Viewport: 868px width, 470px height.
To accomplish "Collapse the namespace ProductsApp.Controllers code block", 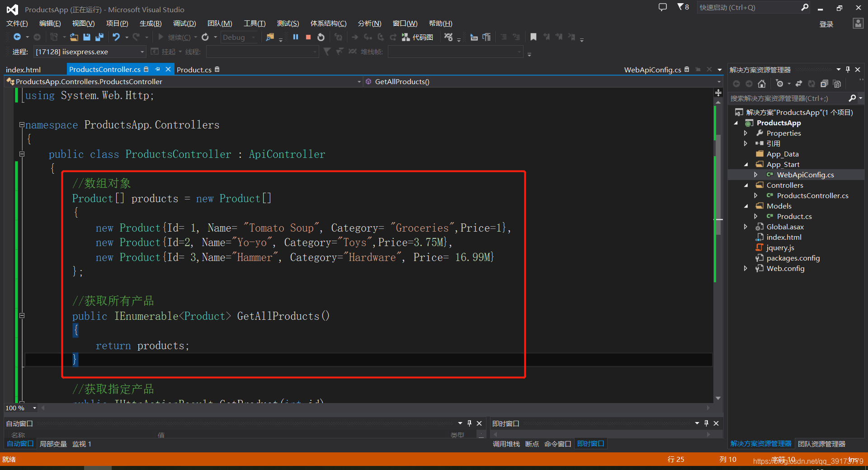I will pos(22,125).
